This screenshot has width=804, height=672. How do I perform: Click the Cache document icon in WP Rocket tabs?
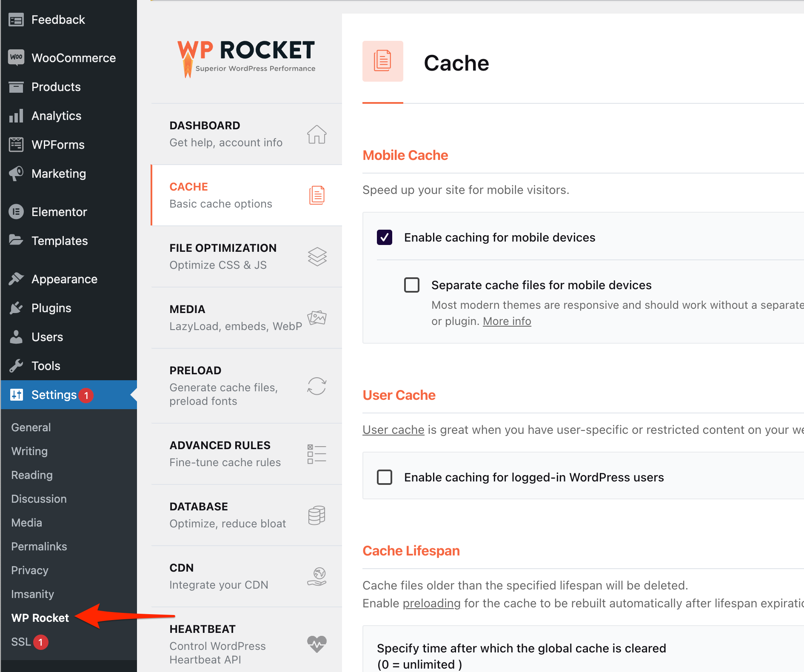click(x=317, y=195)
